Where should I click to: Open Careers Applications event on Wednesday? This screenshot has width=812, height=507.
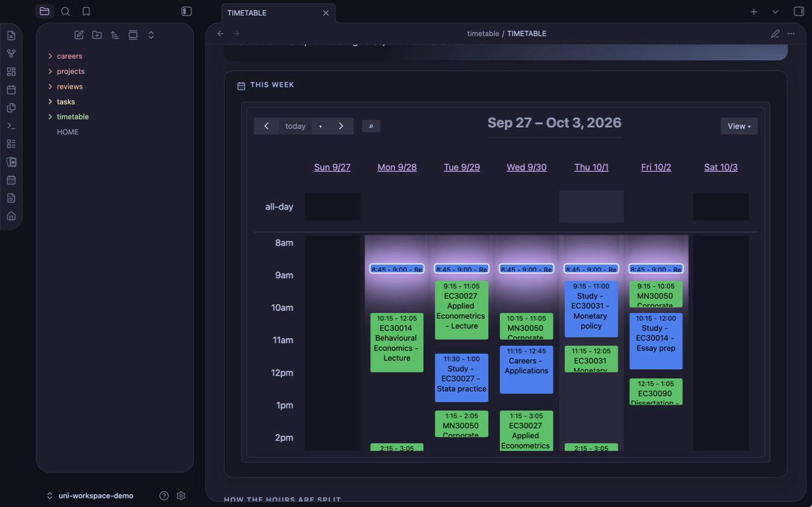point(527,370)
